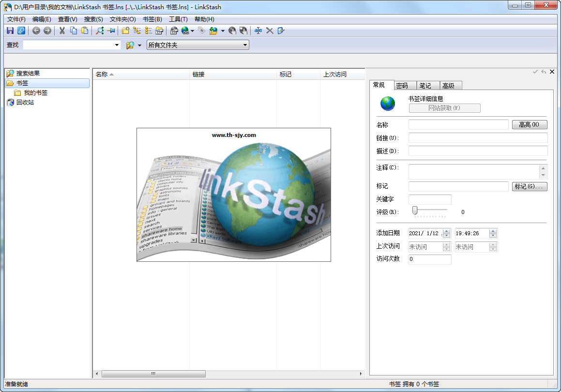Click the New Folder icon
The image size is (561, 392).
[125, 31]
